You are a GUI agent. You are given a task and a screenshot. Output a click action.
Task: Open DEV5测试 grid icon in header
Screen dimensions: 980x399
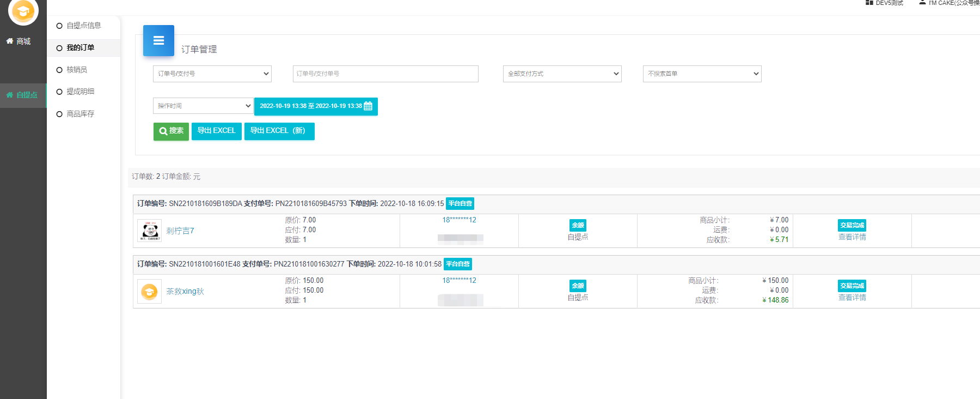(869, 3)
